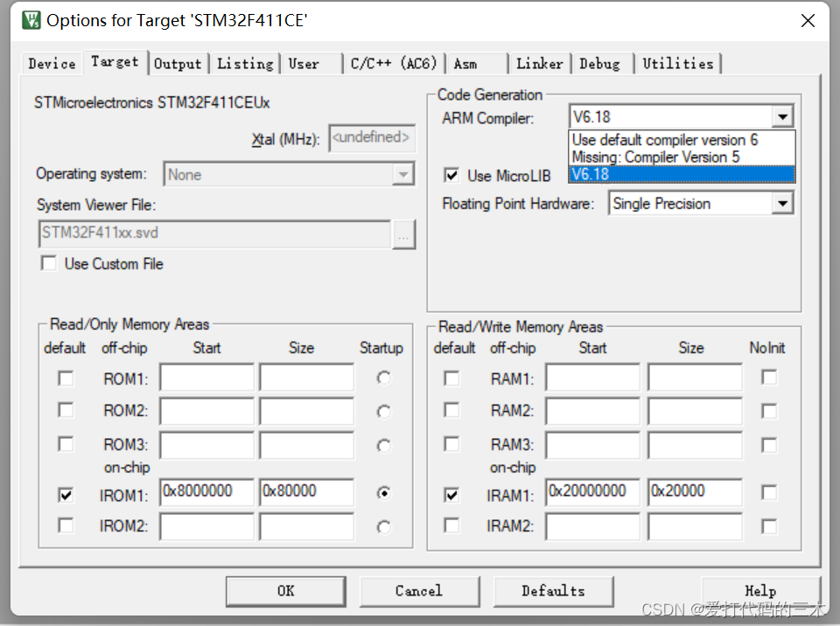Open the Debug tab
Image resolution: width=840 pixels, height=626 pixels.
(x=603, y=64)
